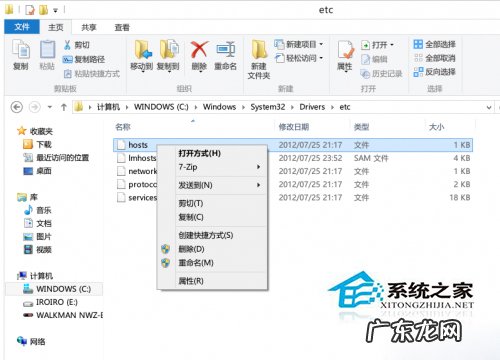
Task: Click the Paste clipboard icon
Action: point(47,50)
